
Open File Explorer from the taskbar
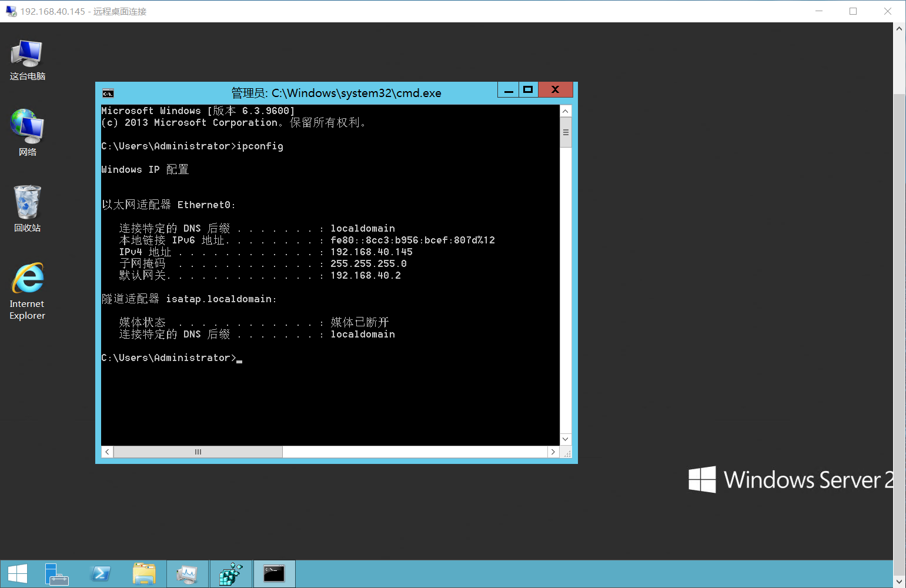click(144, 574)
